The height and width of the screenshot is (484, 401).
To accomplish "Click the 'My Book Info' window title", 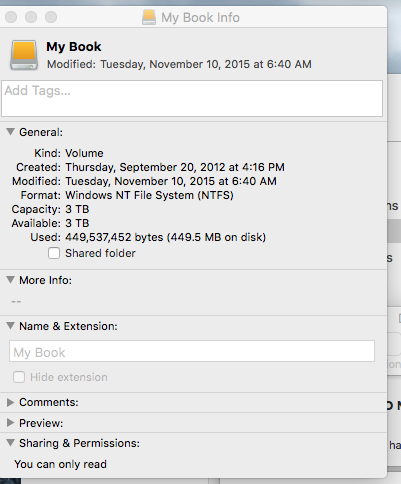I will (x=200, y=17).
